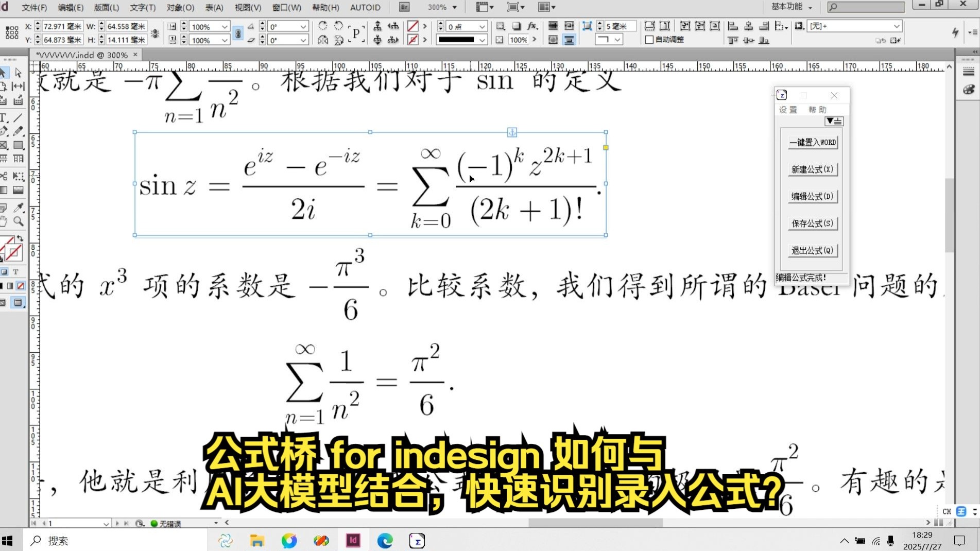Open the 文件(F) menu
980x551 pixels.
(x=34, y=7)
